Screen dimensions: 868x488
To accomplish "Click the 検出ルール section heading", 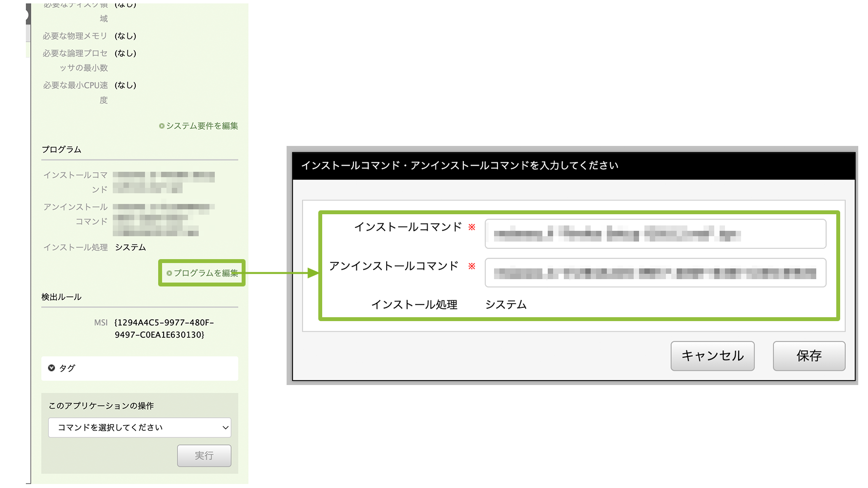I will click(x=62, y=297).
